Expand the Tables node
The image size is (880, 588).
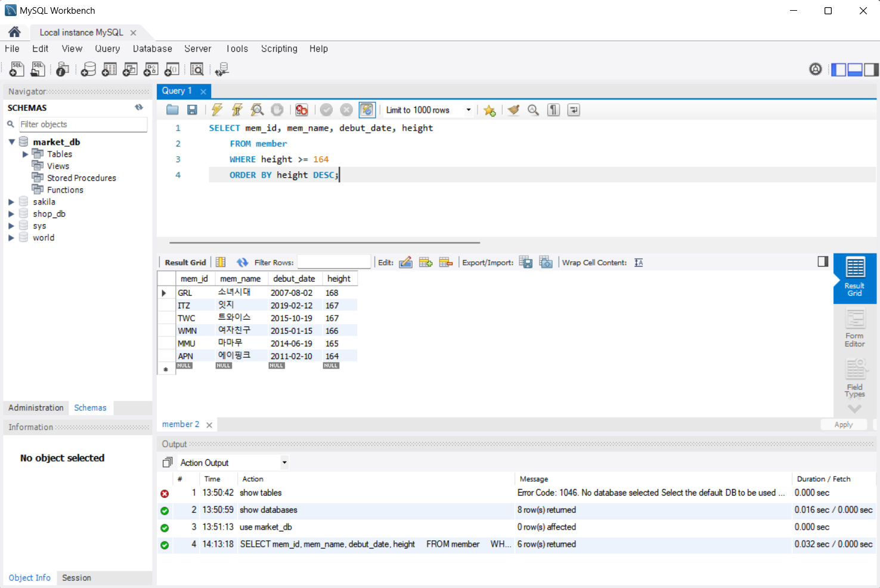click(25, 154)
